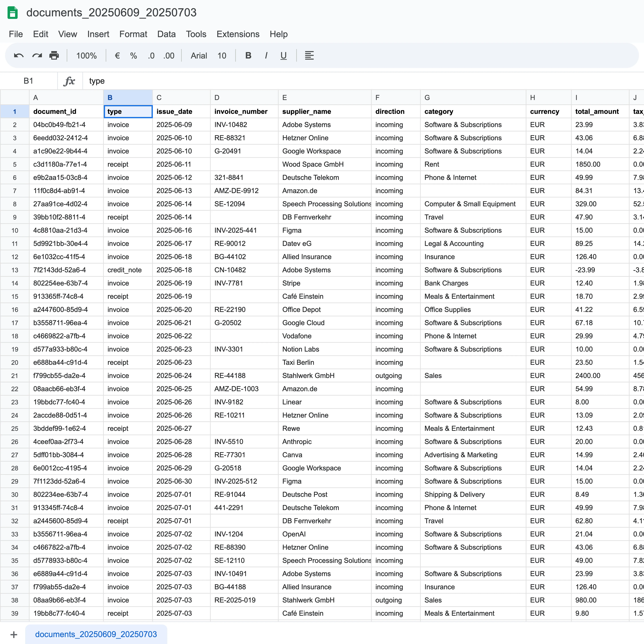This screenshot has width=644, height=644.
Task: Open the Extensions menu
Action: click(238, 34)
